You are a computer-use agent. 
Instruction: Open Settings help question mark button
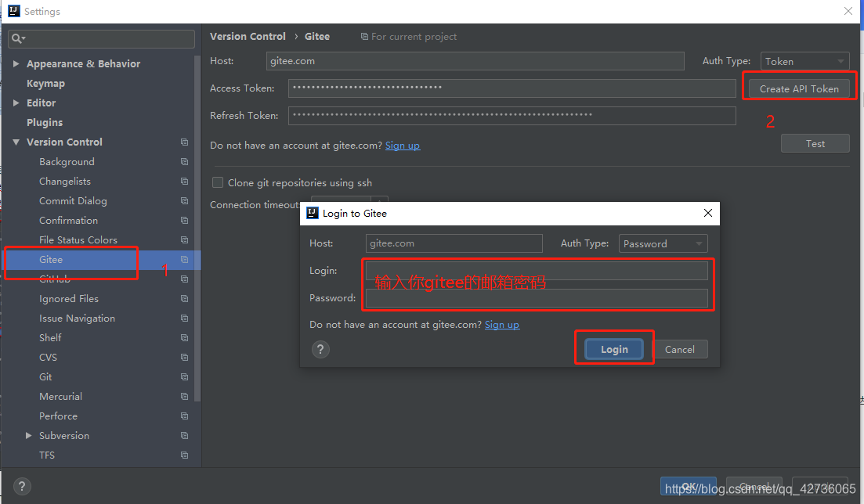point(22,486)
